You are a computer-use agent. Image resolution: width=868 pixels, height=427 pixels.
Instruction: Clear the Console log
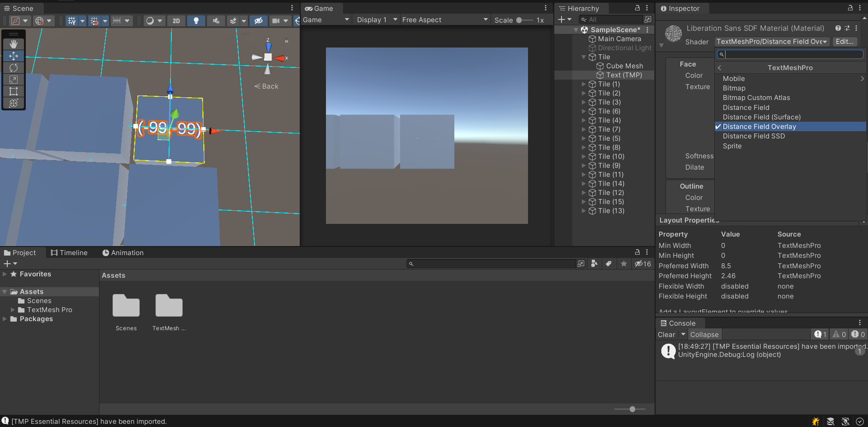pos(666,334)
